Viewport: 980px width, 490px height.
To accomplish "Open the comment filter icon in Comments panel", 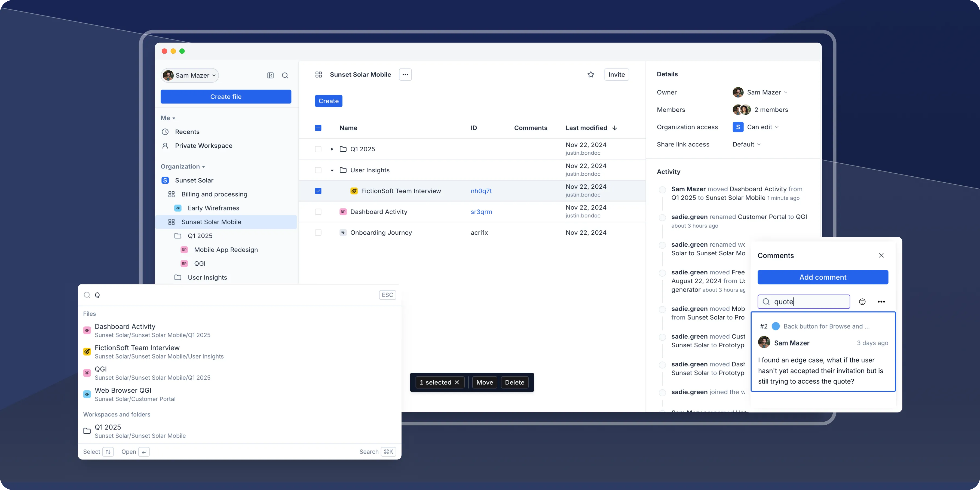I will click(x=862, y=301).
